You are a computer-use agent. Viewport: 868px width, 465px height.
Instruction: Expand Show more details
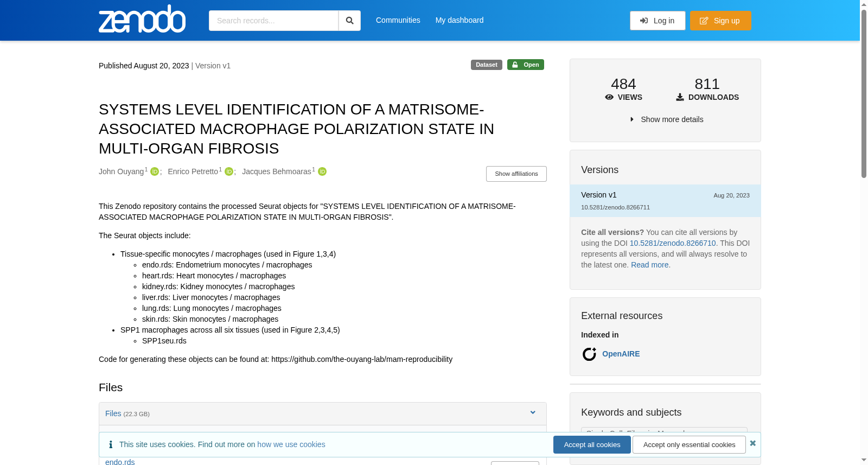(x=666, y=119)
